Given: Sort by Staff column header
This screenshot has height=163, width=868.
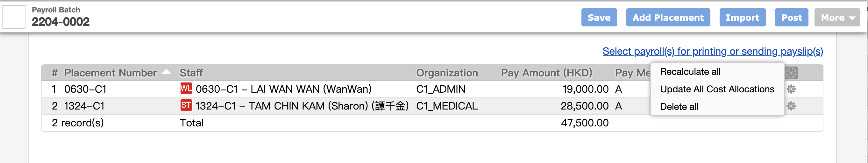Looking at the screenshot, I should pyautogui.click(x=191, y=73).
